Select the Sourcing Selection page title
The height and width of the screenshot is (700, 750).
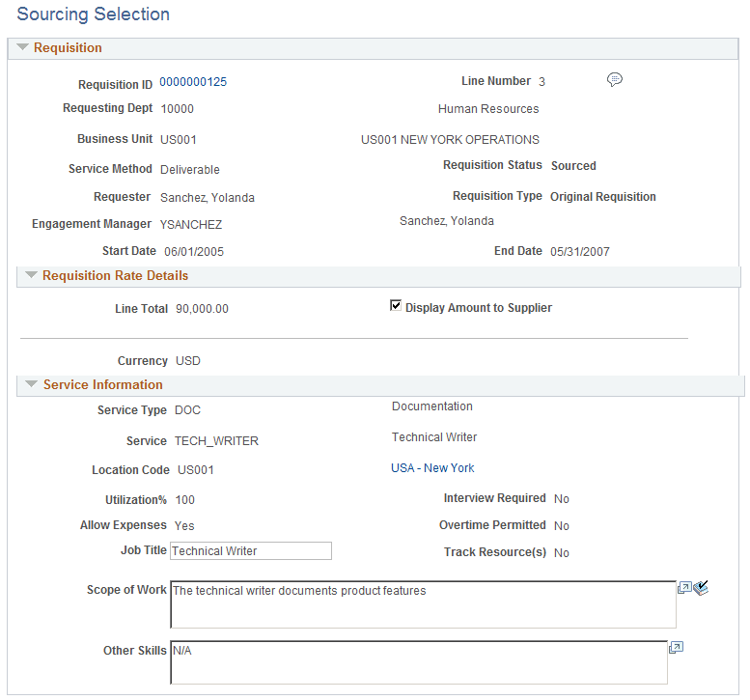94,14
